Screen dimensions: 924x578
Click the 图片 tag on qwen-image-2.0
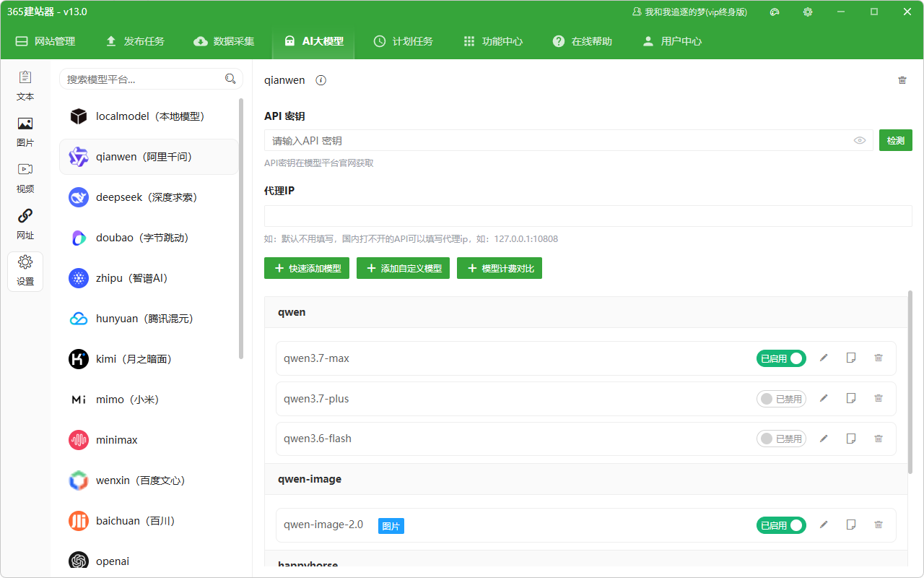[391, 526]
